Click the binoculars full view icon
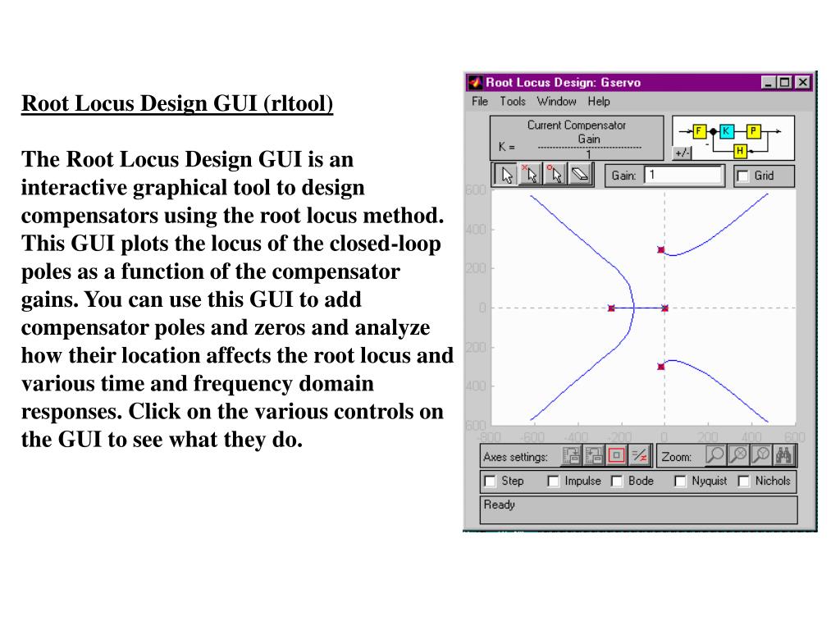The height and width of the screenshot is (630, 840). point(783,456)
